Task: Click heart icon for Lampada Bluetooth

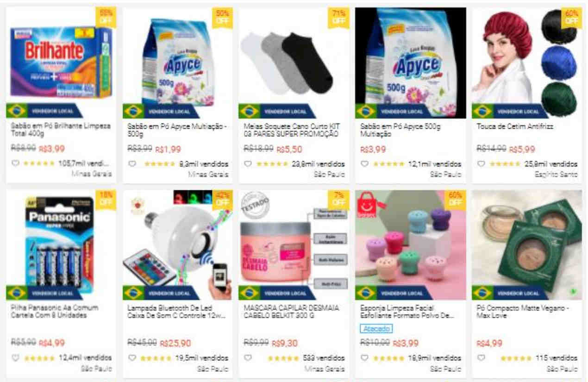Action: 132,357
